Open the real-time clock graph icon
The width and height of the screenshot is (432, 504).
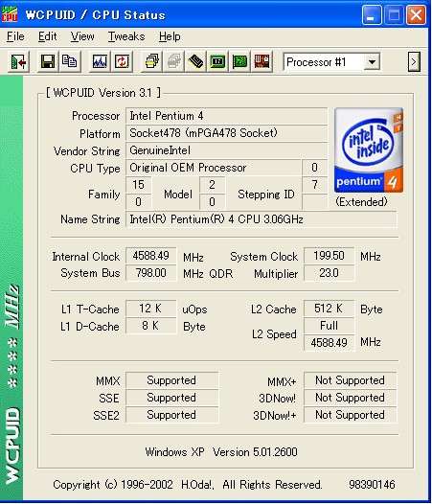[x=100, y=61]
